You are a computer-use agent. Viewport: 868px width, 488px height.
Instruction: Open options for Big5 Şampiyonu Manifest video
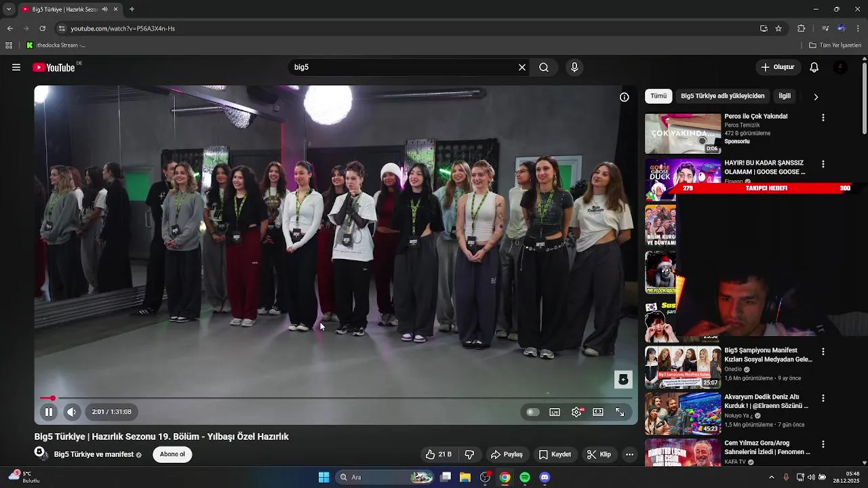click(x=823, y=352)
